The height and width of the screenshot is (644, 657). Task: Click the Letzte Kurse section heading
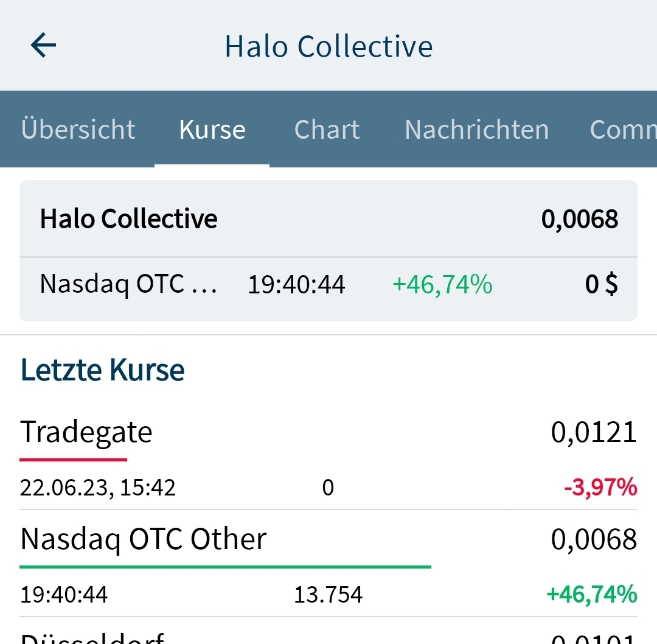pos(102,369)
